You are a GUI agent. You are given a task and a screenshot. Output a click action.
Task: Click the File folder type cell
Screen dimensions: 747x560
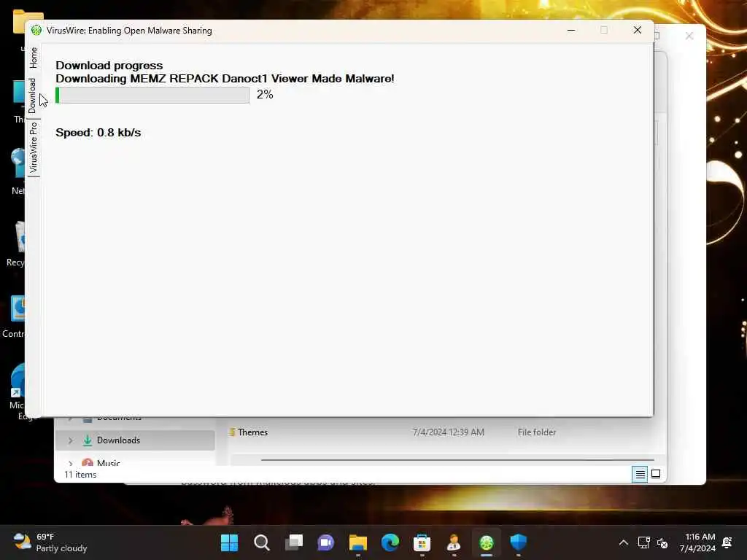(x=537, y=432)
